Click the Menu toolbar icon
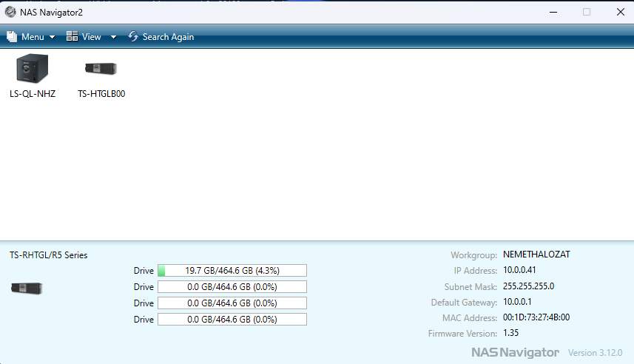The width and height of the screenshot is (634, 364). (x=12, y=36)
